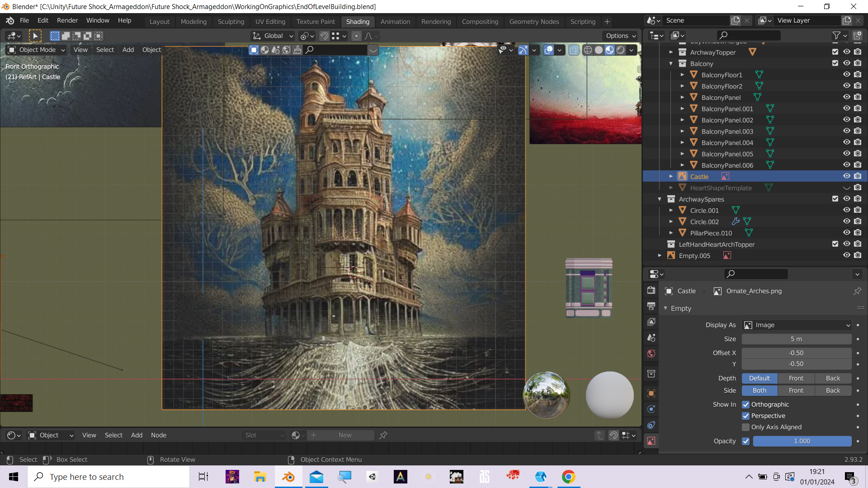Open Global transform orientation dropdown
The image size is (868, 488).
(273, 36)
